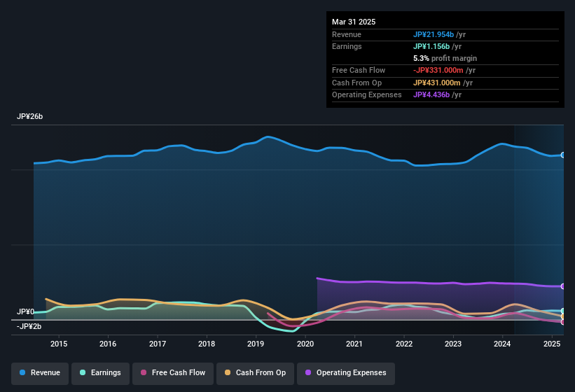Click the JP¥431.000m cash from op value

tap(436, 83)
